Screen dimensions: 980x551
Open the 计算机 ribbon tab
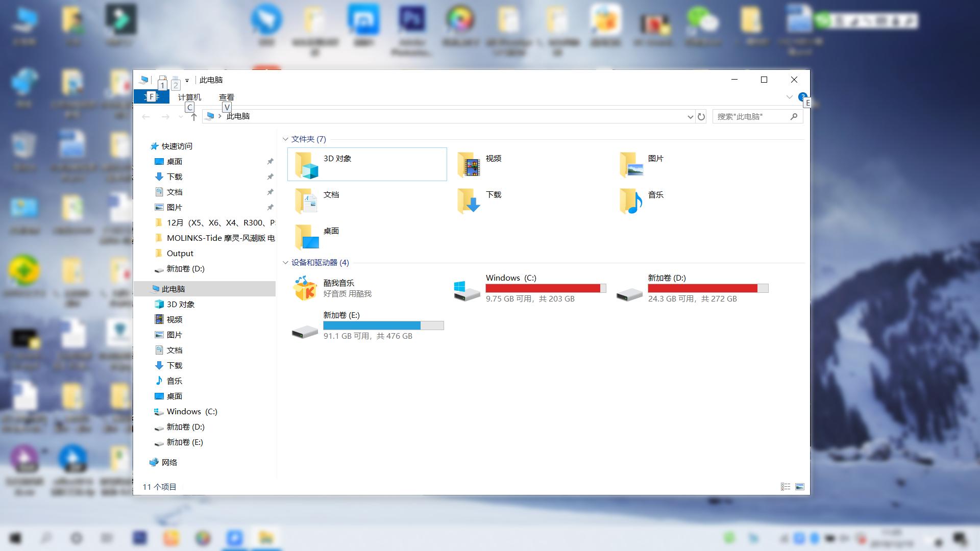(x=189, y=97)
